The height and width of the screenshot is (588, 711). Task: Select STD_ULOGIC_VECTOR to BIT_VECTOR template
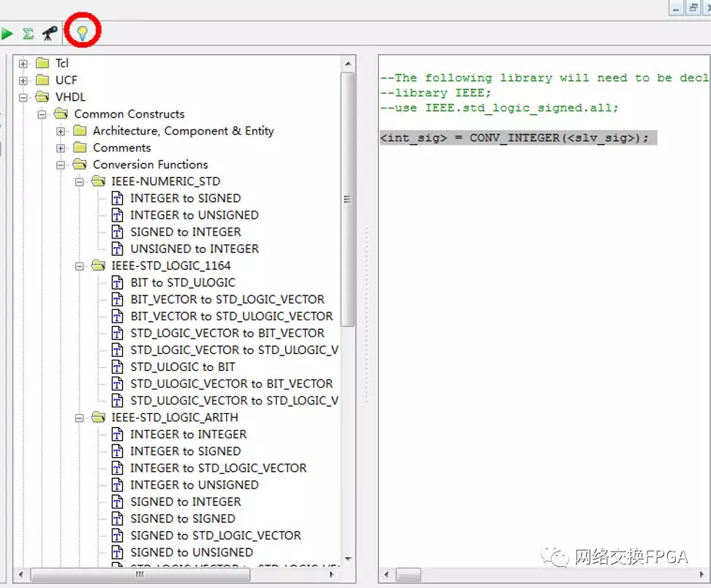231,383
